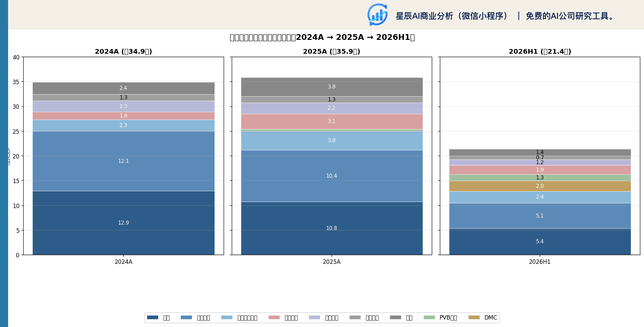The image size is (644, 327).
Task: Select the light blue 2.4 segment in 2026H1
Action: [540, 197]
